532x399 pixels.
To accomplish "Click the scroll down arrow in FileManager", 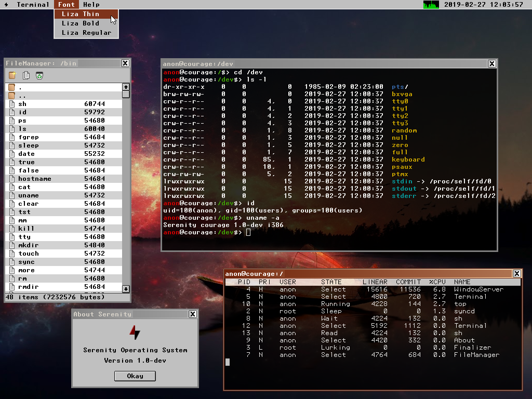I will [x=126, y=288].
